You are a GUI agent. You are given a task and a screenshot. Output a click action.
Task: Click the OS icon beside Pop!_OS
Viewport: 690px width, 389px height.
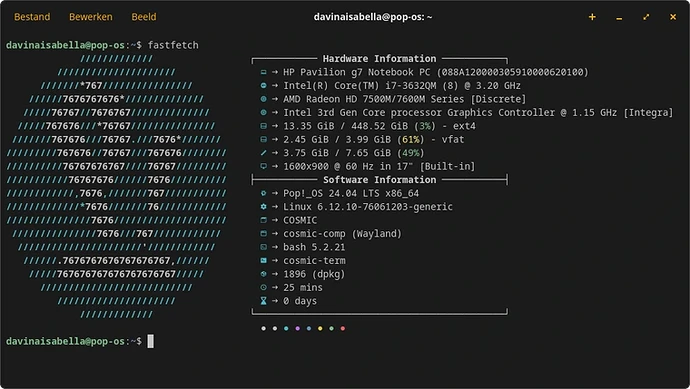tap(263, 193)
